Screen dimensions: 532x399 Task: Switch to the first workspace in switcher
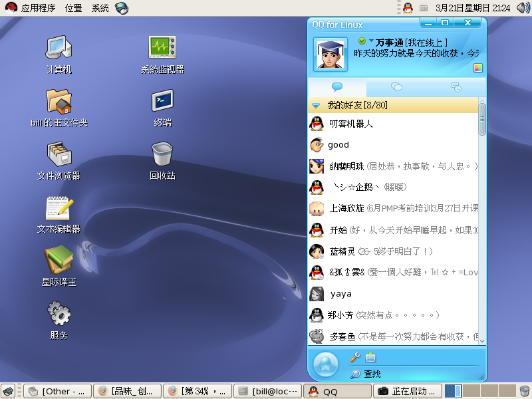[x=449, y=391]
